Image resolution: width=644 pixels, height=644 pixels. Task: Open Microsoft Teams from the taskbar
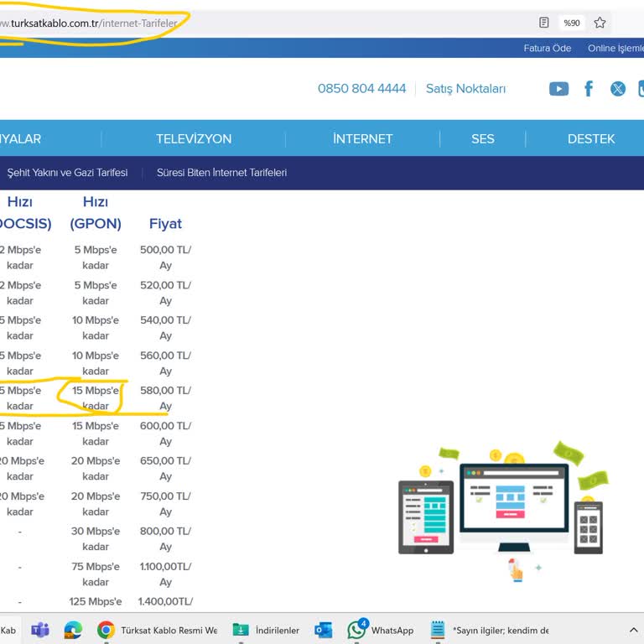tap(40, 630)
